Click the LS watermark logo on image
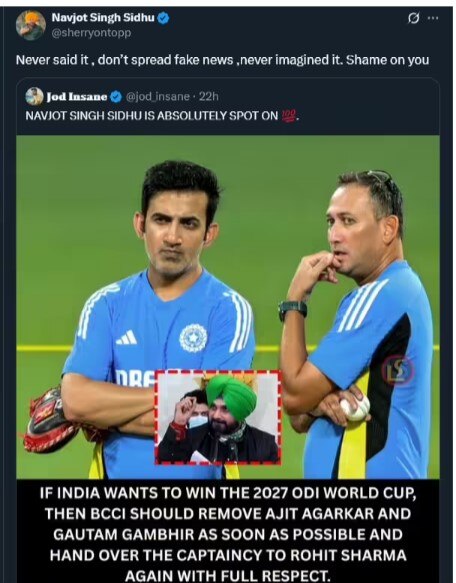Image resolution: width=456 pixels, height=583 pixels. coord(397,371)
